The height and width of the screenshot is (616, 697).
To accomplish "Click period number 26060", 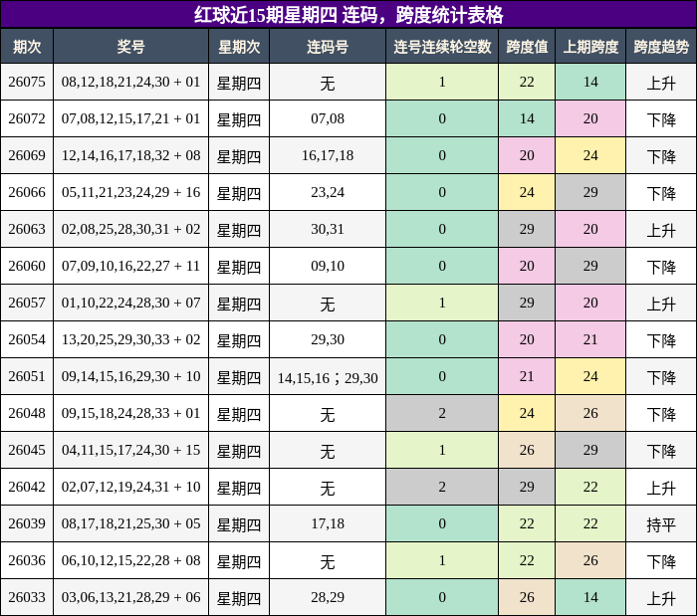I will point(27,266).
